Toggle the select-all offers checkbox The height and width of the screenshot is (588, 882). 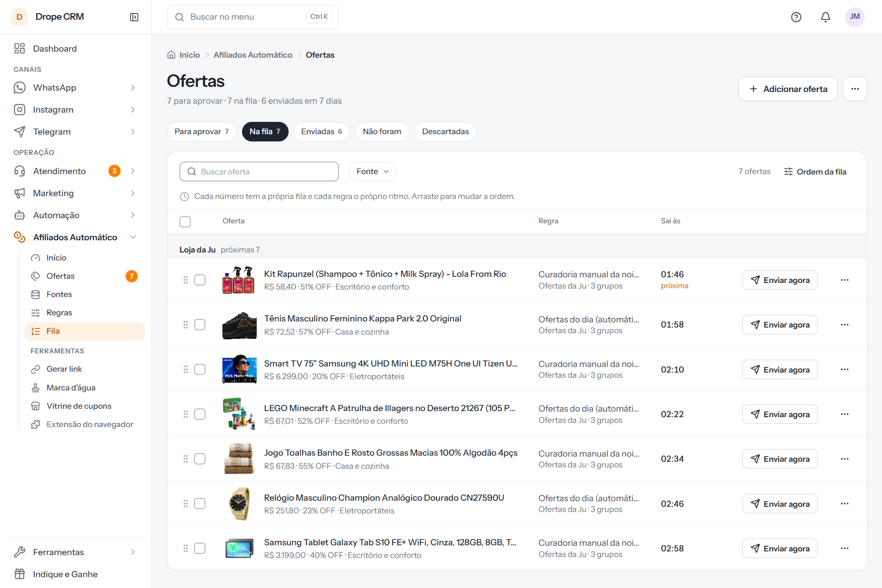185,221
